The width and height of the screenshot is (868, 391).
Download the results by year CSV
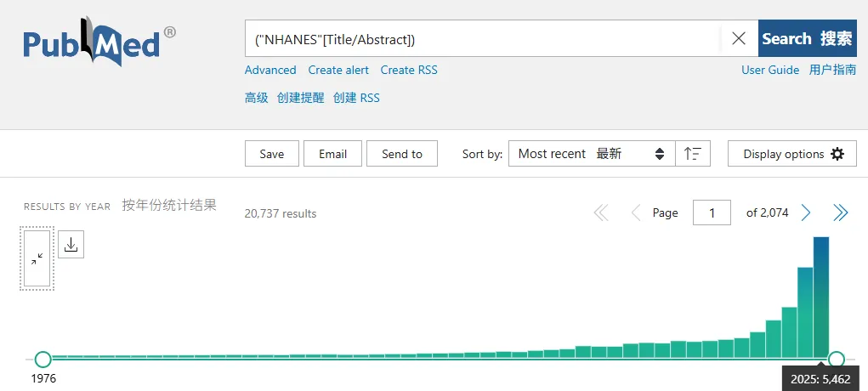click(71, 244)
